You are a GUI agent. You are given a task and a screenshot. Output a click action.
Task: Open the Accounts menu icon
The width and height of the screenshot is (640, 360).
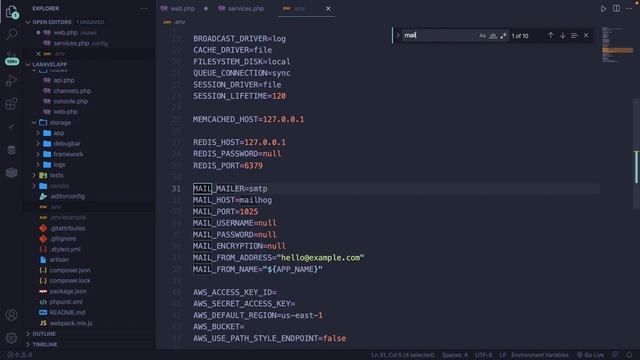coord(11,315)
